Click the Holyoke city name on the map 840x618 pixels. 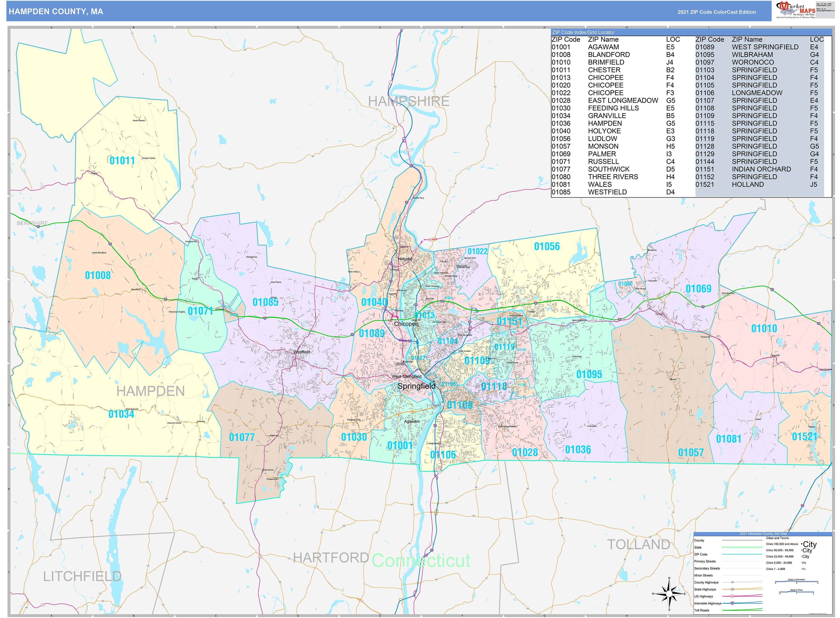point(405,259)
